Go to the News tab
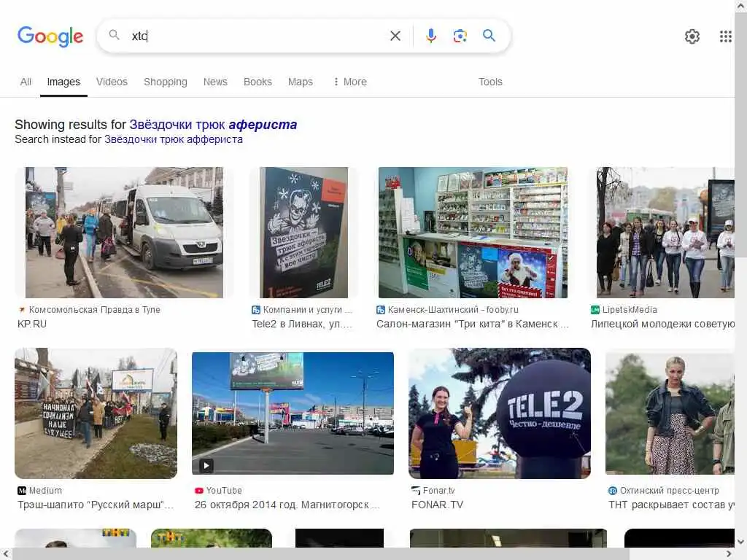747x560 pixels. pyautogui.click(x=215, y=82)
